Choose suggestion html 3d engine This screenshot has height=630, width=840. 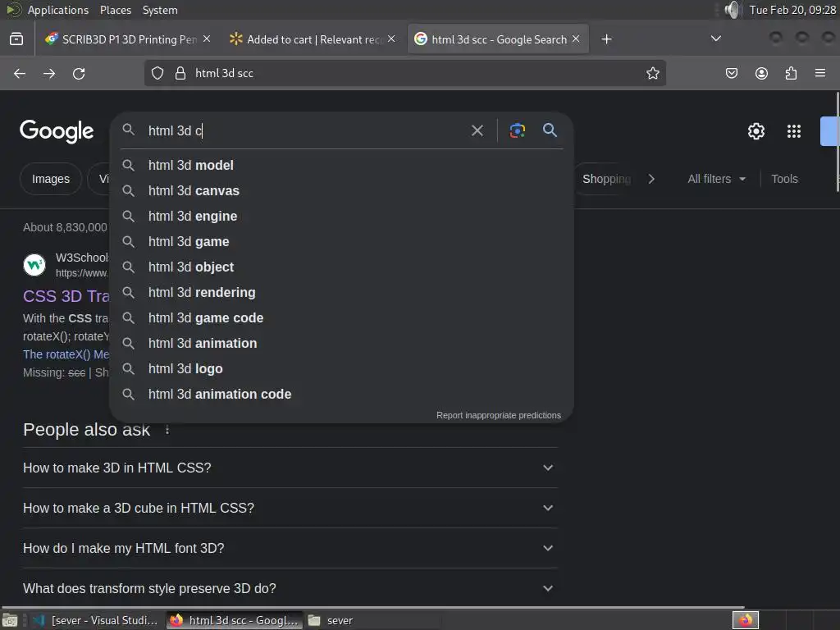pyautogui.click(x=341, y=216)
